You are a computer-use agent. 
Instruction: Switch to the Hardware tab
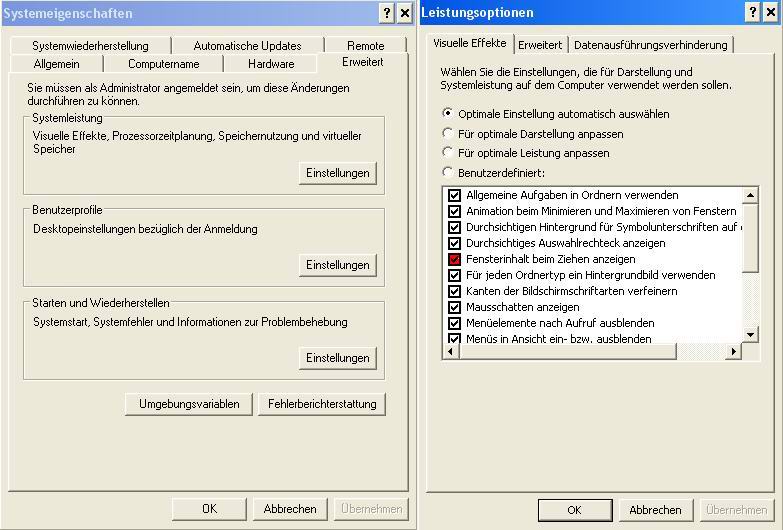tap(271, 64)
